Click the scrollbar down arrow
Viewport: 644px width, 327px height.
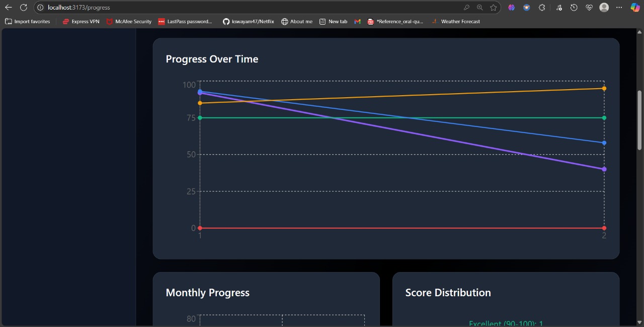(639, 322)
